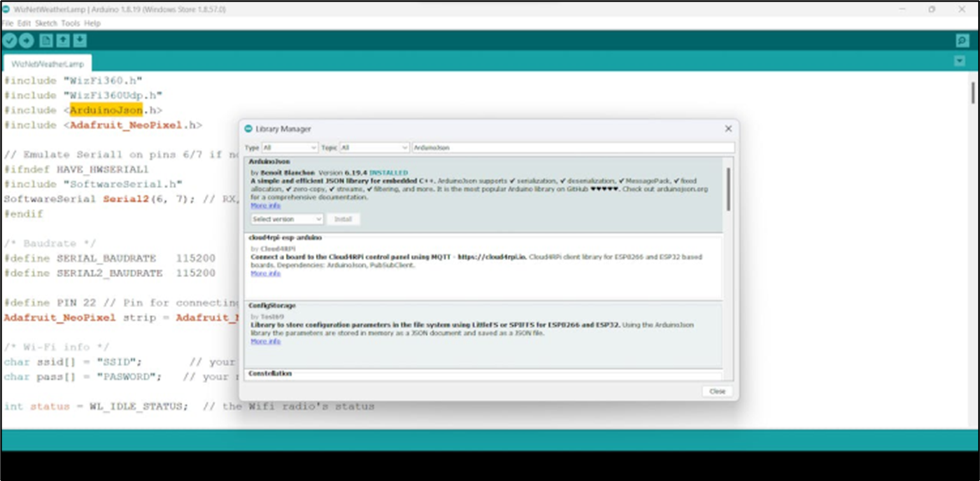
Task: Click the Install button for ArduinoJson
Action: tap(343, 219)
